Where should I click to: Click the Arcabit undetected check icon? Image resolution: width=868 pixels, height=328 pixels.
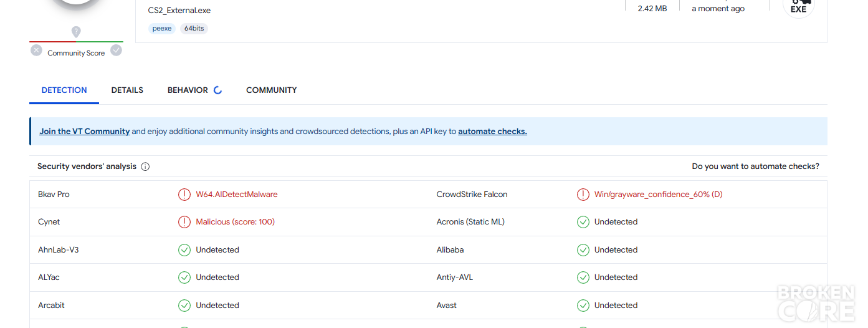[184, 306]
